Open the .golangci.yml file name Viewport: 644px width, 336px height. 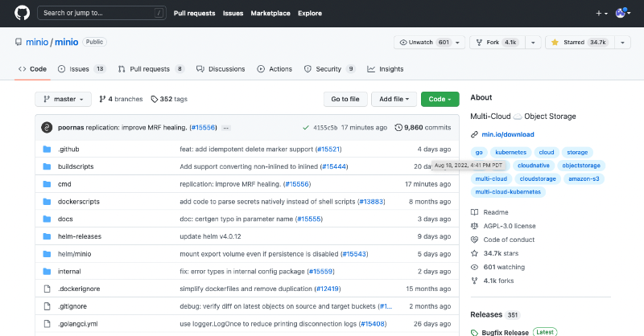tap(78, 324)
